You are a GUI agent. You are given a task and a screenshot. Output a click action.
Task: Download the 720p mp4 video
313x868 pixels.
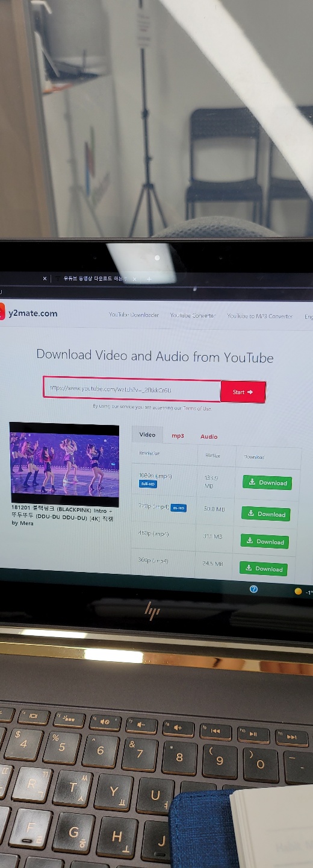point(266,514)
